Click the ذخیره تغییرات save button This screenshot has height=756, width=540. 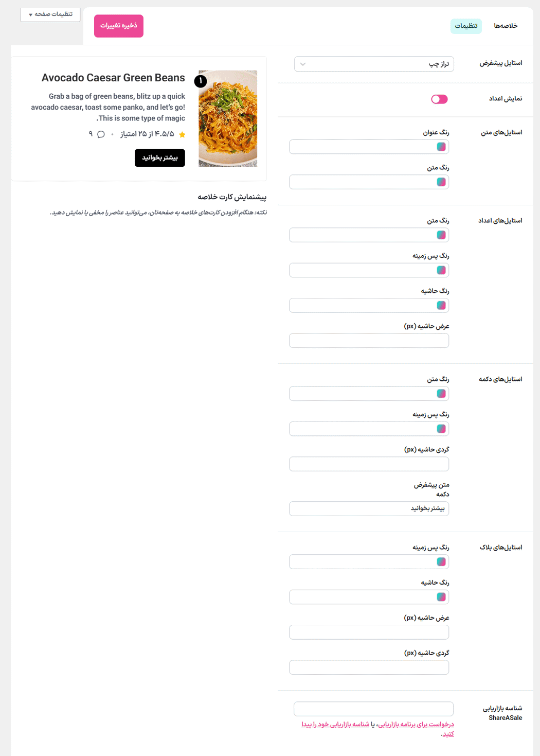119,26
